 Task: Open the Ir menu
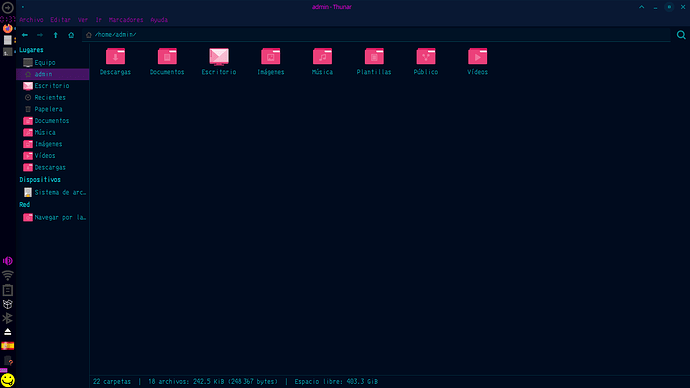tap(99, 20)
